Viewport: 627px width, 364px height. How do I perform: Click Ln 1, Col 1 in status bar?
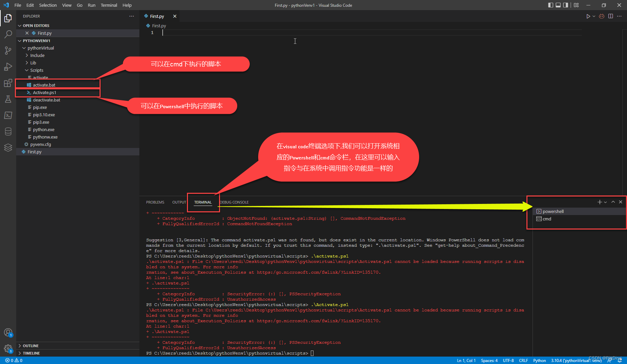[466, 360]
